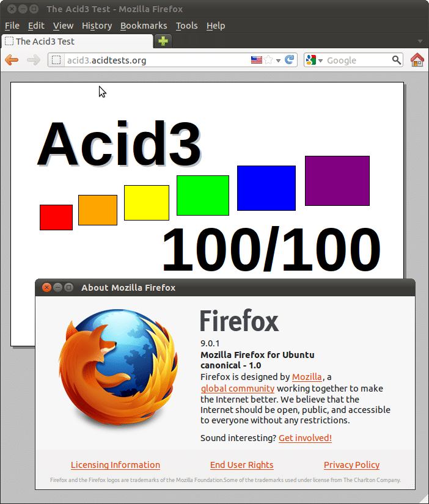Open the list-all-tabs dropdown arrow

tap(420, 41)
